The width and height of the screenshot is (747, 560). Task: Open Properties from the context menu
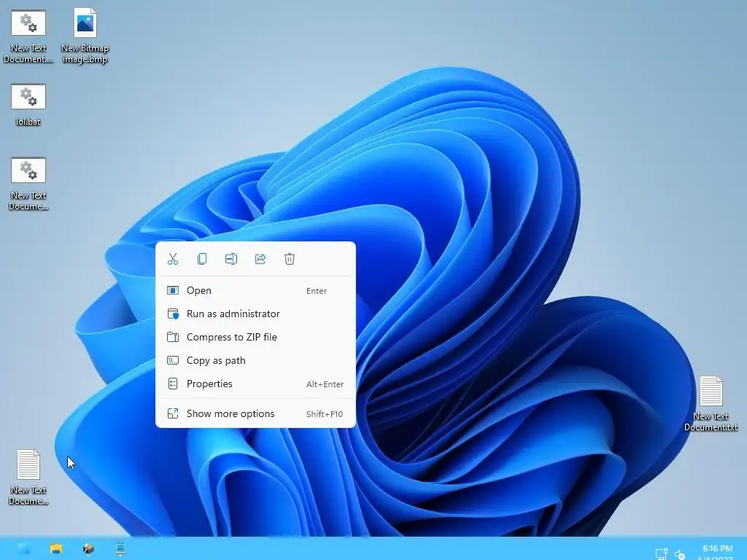pos(255,384)
